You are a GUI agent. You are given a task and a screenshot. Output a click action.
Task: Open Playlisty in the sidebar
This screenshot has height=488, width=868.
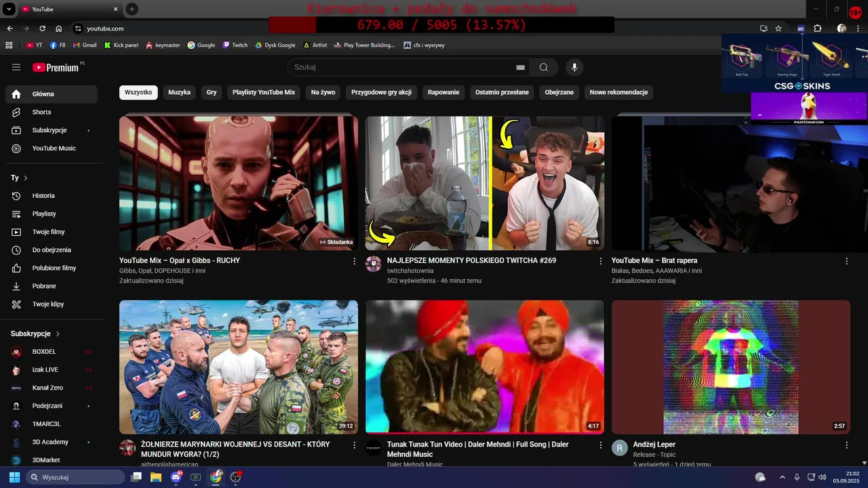click(x=52, y=213)
